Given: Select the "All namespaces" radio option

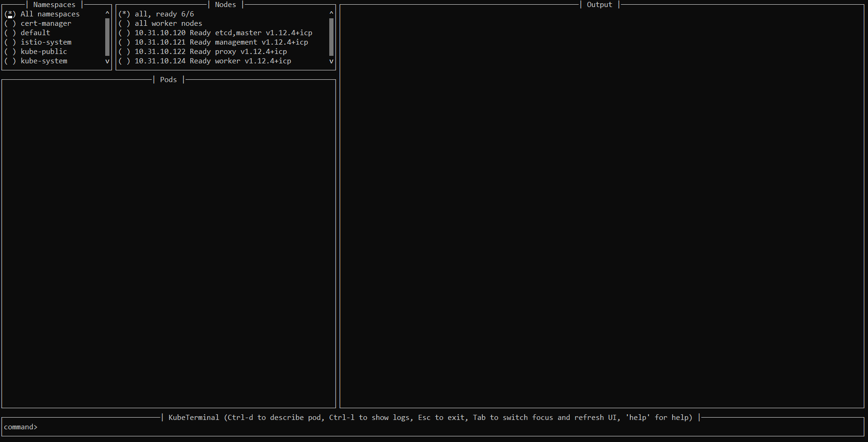Looking at the screenshot, I should pos(10,14).
